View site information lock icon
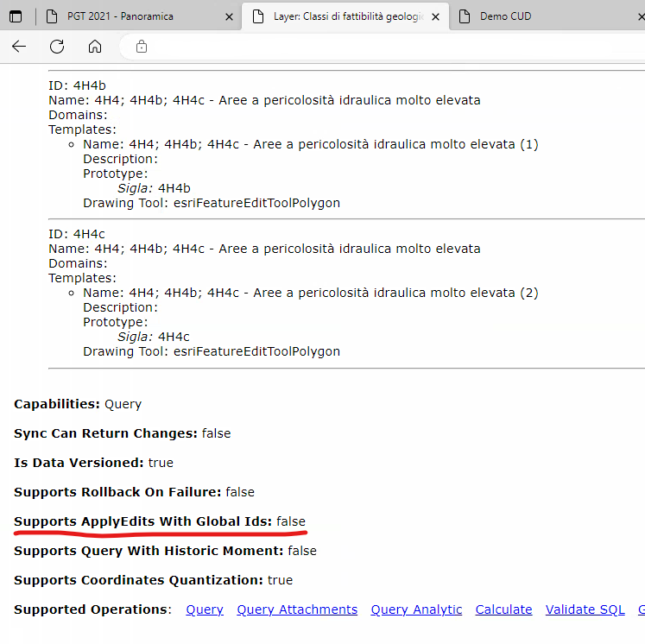 [141, 47]
